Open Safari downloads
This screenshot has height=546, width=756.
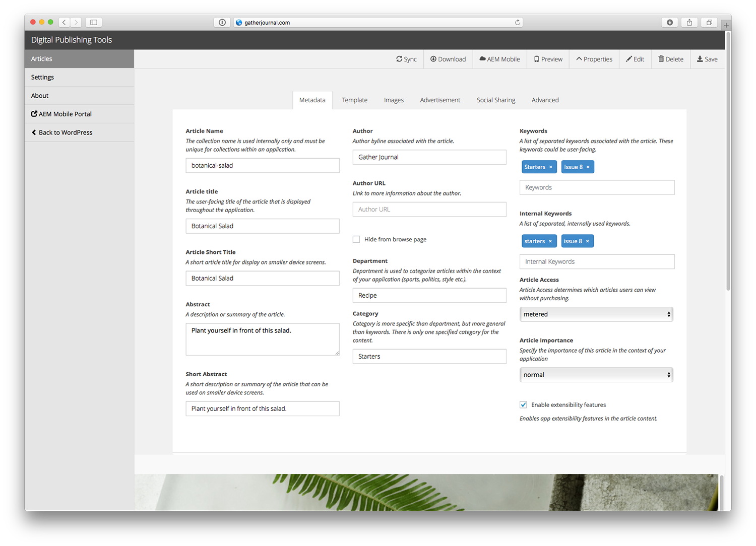coord(670,22)
